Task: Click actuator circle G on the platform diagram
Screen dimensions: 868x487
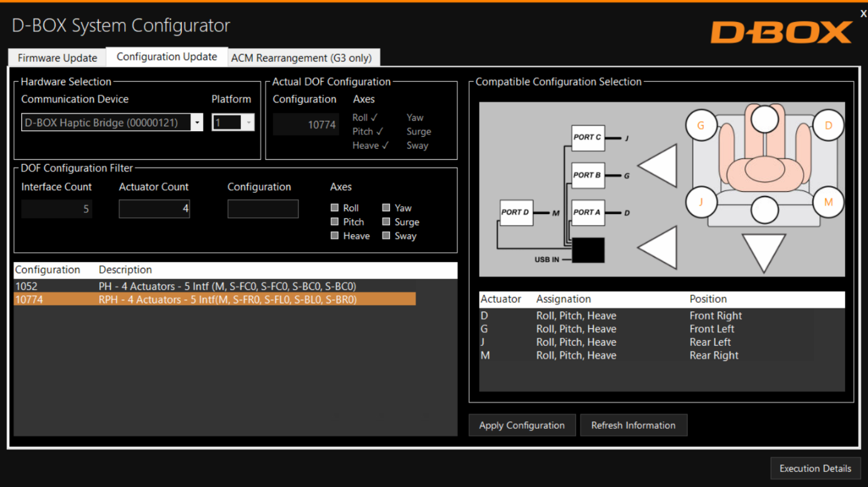Action: click(x=701, y=125)
